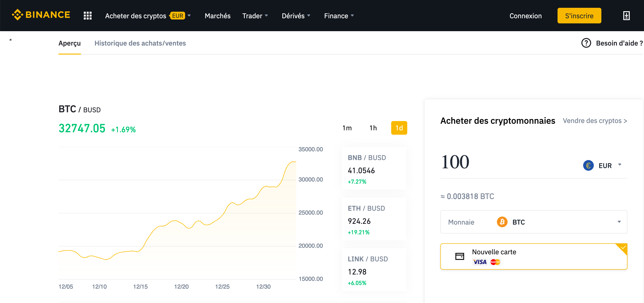
Task: Click the Mastercard logo
Action: (x=495, y=262)
